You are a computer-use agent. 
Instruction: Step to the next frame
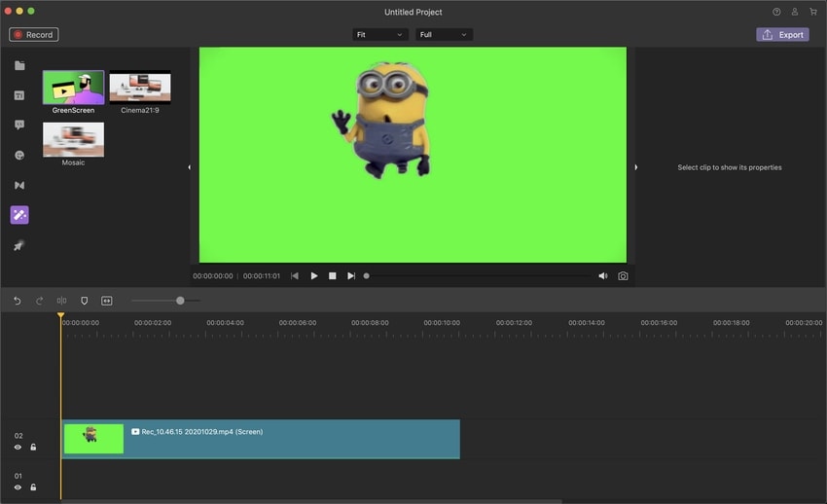350,275
